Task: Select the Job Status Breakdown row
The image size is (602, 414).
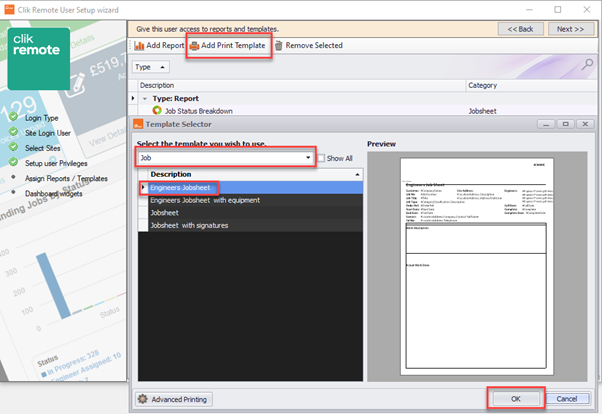Action: pos(363,111)
